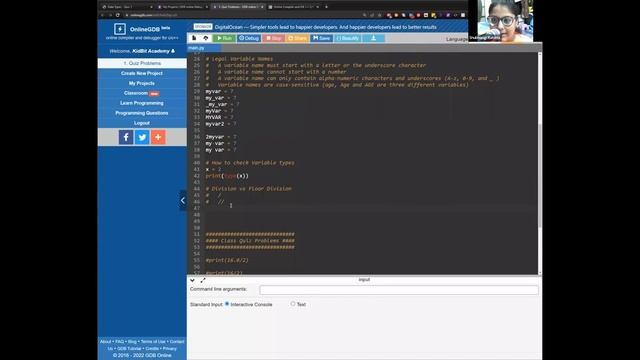Open Programming Questions in sidebar

click(142, 113)
